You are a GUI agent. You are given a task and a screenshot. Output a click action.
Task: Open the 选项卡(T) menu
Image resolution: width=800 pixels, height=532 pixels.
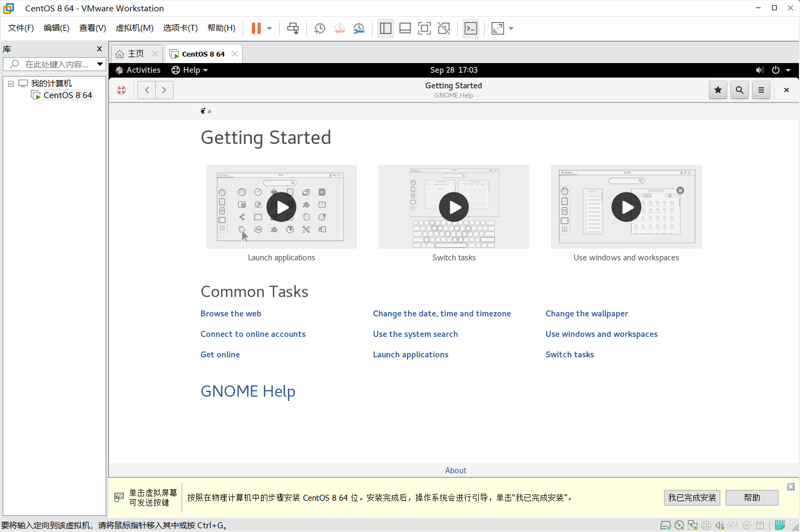coord(181,28)
